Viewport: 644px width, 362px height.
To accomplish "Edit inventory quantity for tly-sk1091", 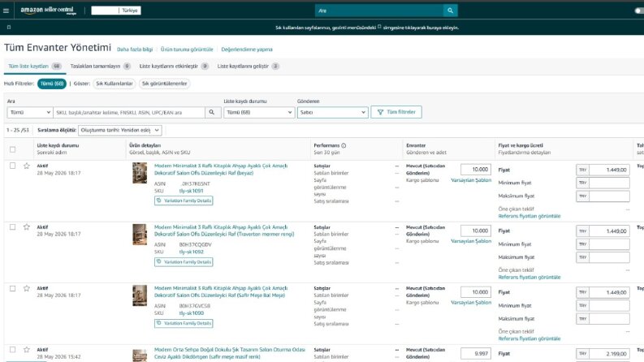I will (476, 170).
